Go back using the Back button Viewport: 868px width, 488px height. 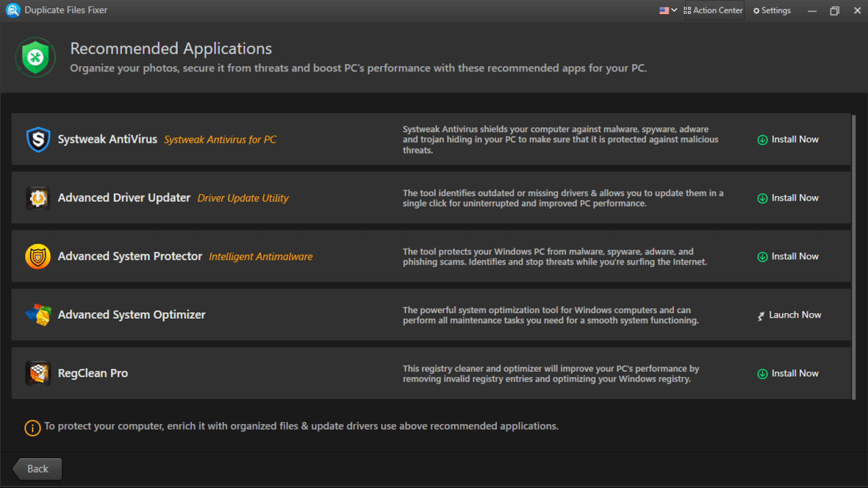[37, 469]
